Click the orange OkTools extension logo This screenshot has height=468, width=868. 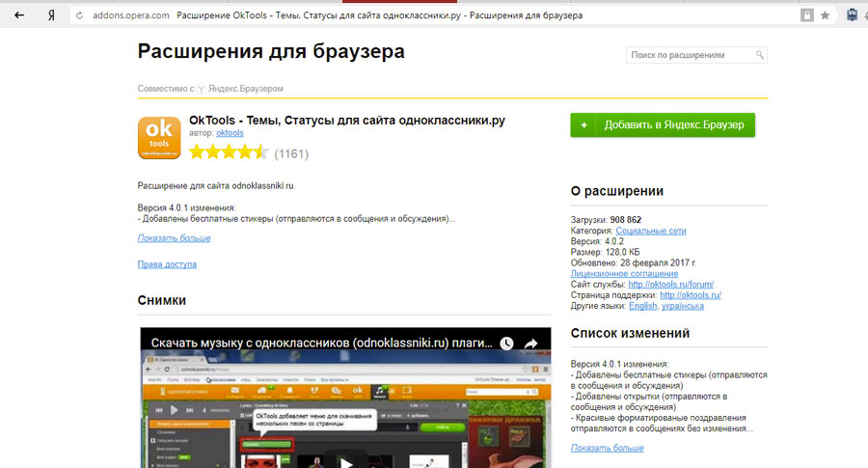159,138
